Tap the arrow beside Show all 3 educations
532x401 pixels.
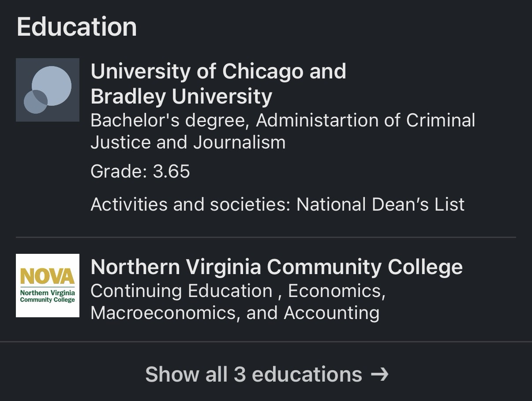[379, 375]
